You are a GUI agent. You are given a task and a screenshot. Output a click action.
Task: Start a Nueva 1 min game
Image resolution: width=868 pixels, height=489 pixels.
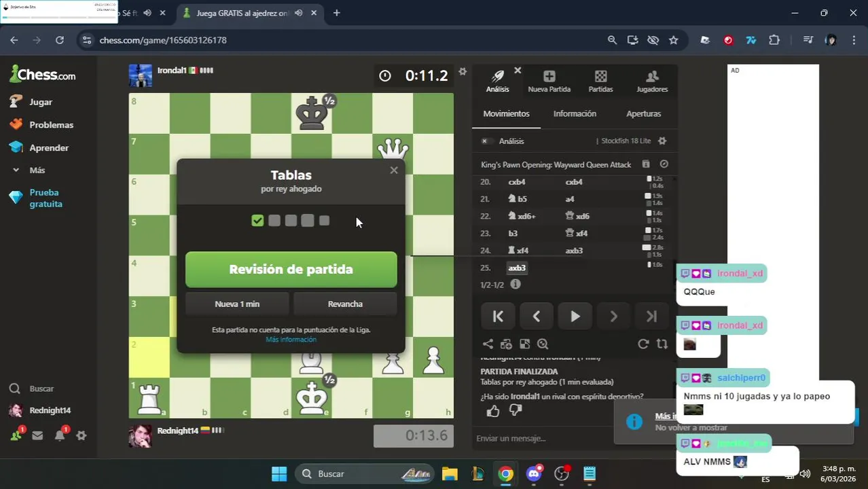pyautogui.click(x=237, y=304)
